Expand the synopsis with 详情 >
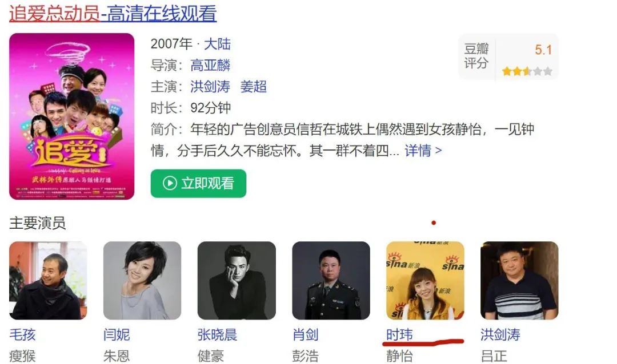The height and width of the screenshot is (364, 617). 423,150
